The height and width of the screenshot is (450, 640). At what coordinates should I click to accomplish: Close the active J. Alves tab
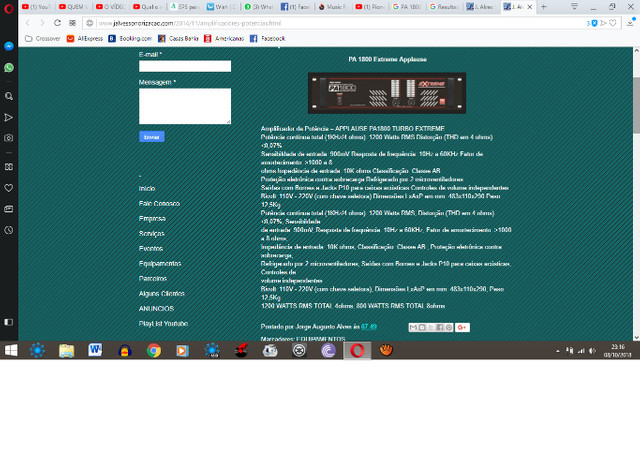click(530, 7)
